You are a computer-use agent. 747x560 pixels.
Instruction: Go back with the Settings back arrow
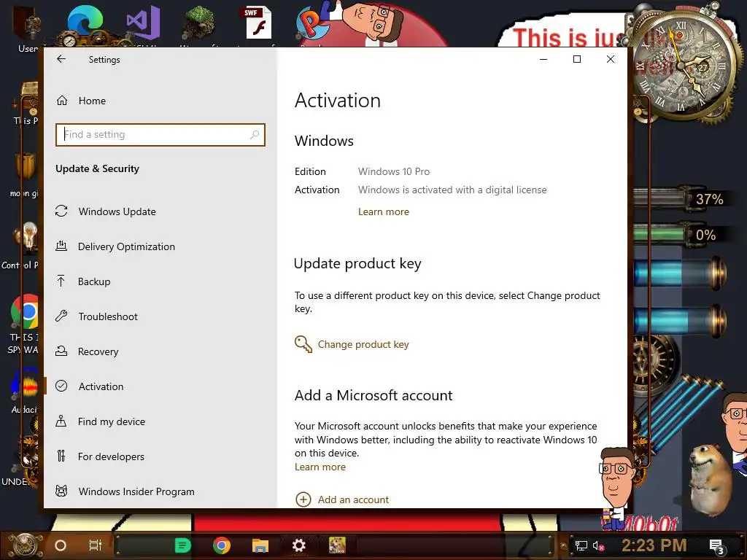[x=61, y=59]
